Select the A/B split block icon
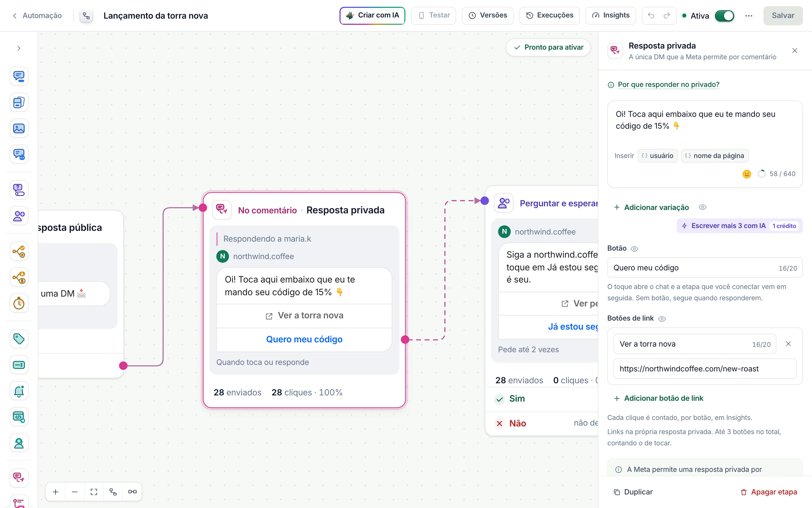 (x=19, y=277)
